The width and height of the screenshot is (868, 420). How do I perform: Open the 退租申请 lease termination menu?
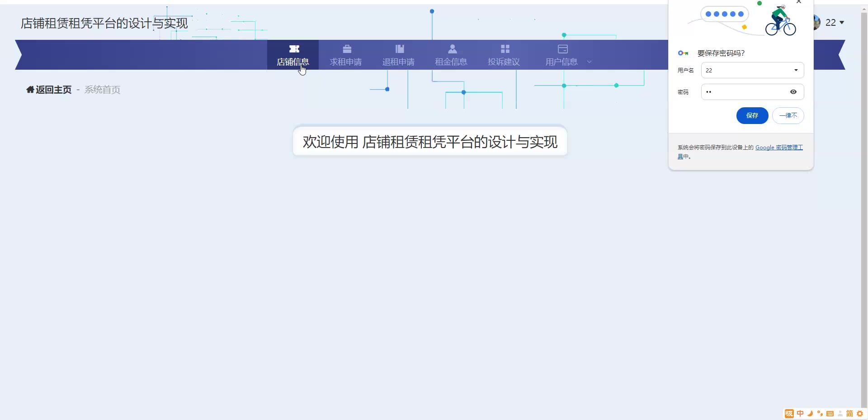click(398, 55)
